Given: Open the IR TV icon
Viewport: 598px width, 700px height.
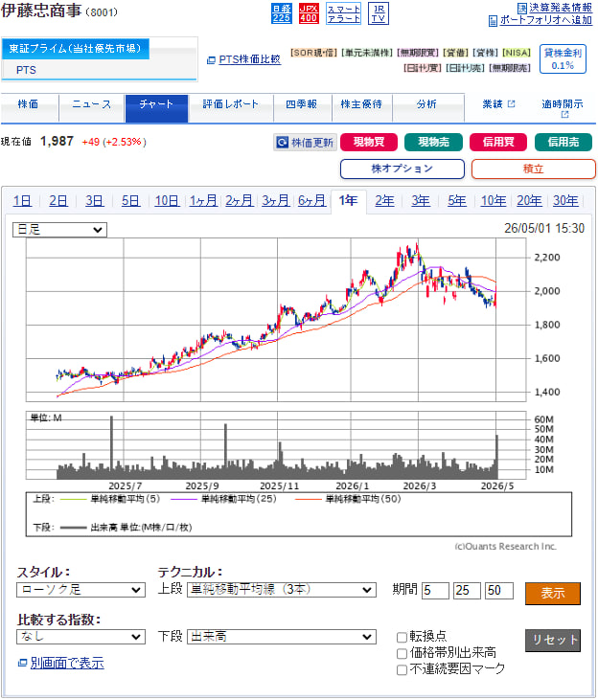Looking at the screenshot, I should tap(379, 13).
